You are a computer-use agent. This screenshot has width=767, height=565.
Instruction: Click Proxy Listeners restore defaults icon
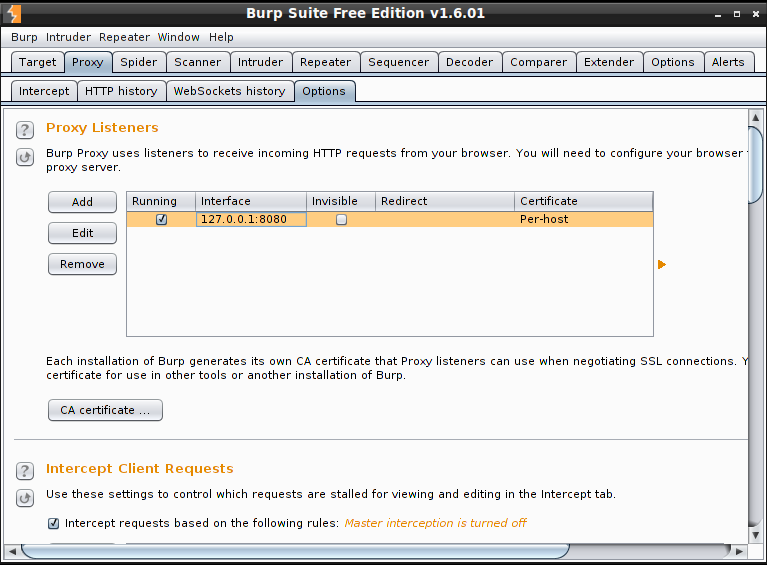(x=25, y=158)
